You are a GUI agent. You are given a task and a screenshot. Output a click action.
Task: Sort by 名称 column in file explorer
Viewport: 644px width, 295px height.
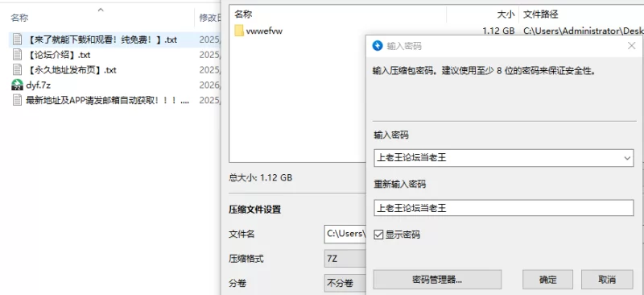pyautogui.click(x=19, y=18)
